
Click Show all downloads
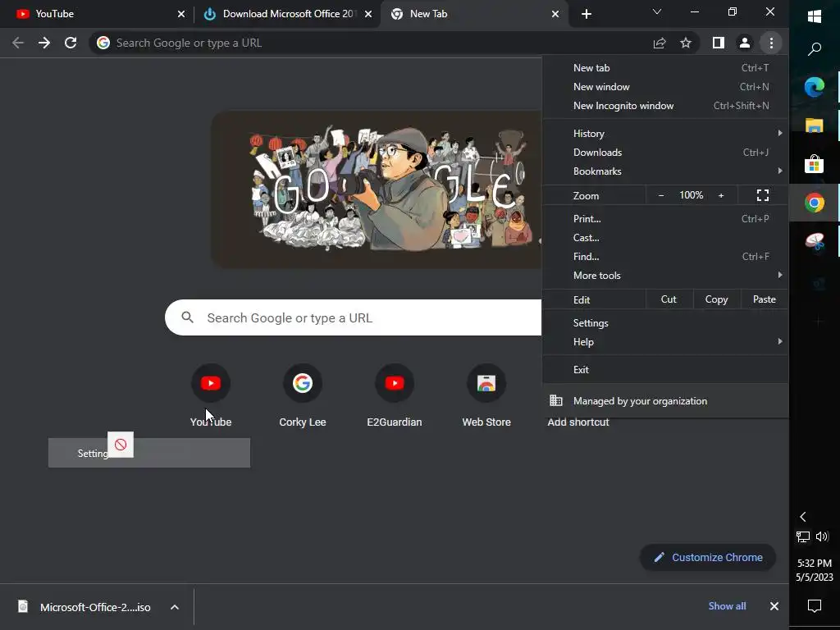[x=727, y=606]
